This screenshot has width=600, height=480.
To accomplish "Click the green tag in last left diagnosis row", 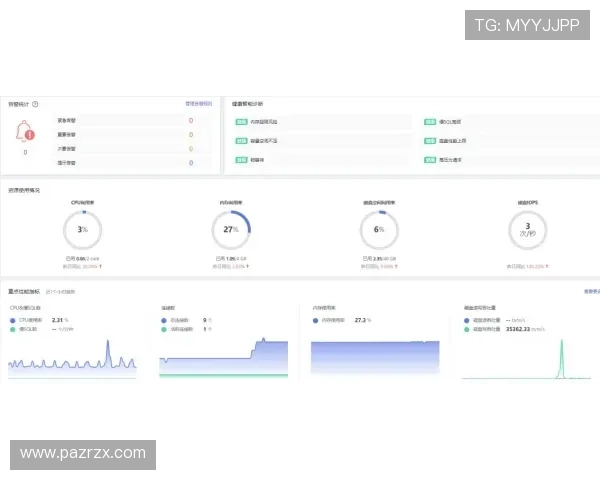I will 241,159.
